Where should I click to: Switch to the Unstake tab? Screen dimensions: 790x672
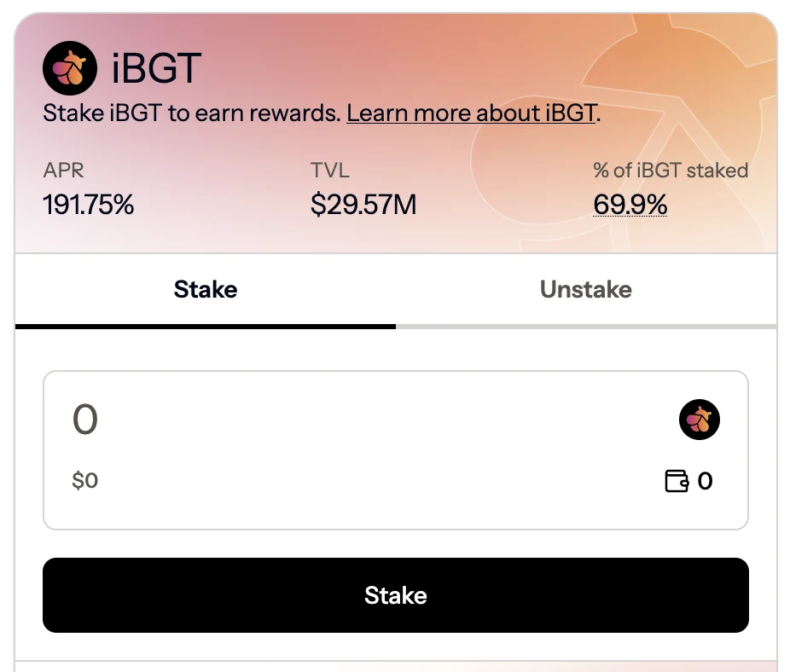coord(586,290)
